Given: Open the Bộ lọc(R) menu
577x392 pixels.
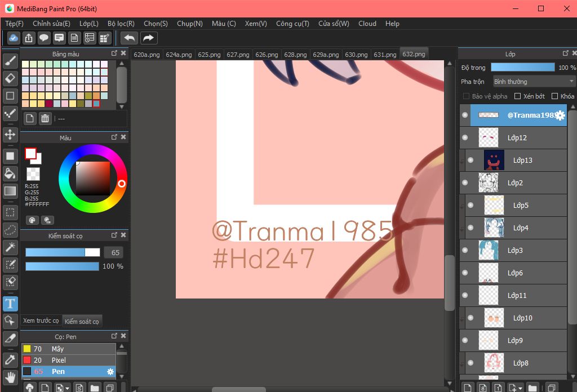Looking at the screenshot, I should click(121, 24).
